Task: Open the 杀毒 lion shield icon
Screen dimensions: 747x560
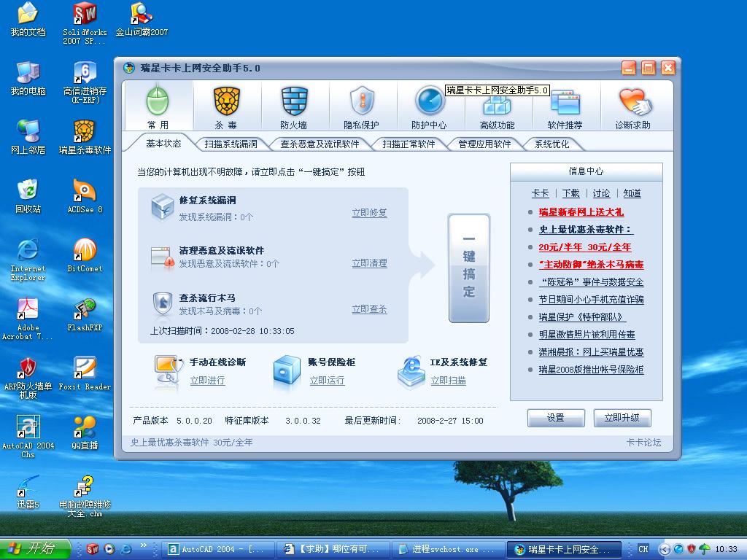Action: pos(226,101)
